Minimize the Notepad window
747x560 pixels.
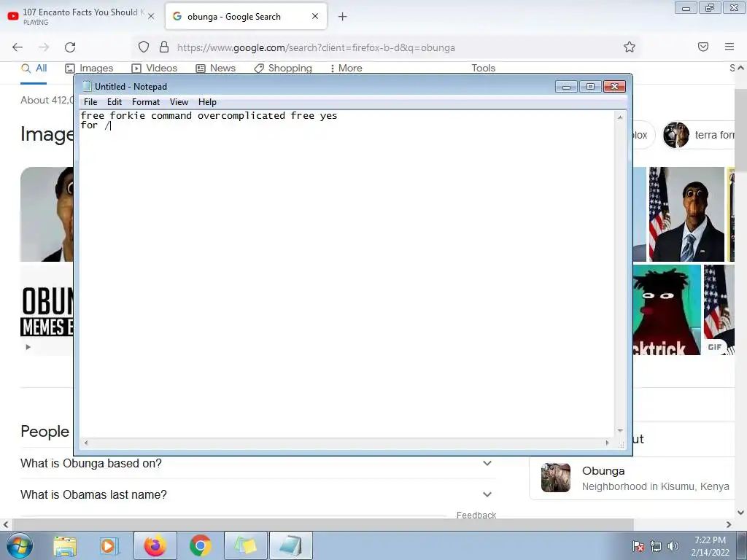click(x=566, y=87)
